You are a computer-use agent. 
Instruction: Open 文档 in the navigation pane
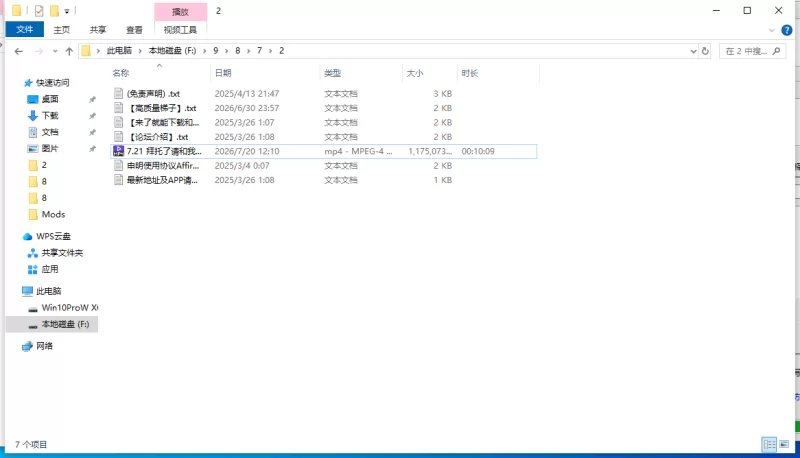50,132
